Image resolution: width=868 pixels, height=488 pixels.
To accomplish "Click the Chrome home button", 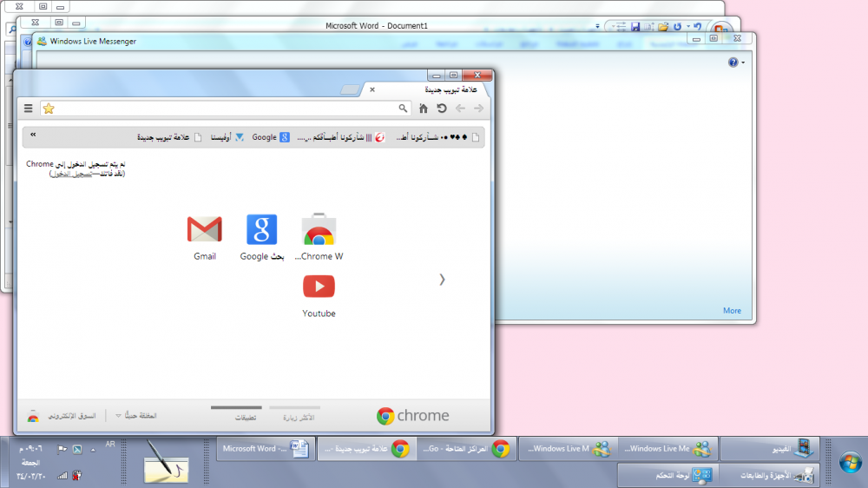I will (424, 109).
